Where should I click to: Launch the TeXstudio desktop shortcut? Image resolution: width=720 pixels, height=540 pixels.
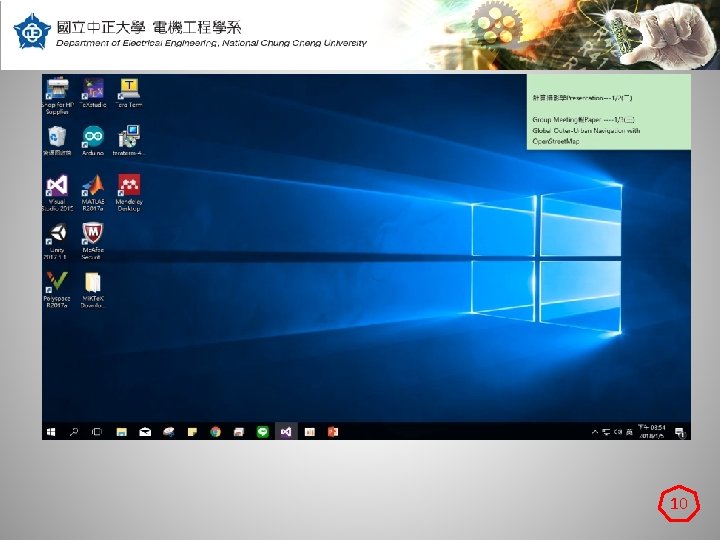click(x=93, y=93)
